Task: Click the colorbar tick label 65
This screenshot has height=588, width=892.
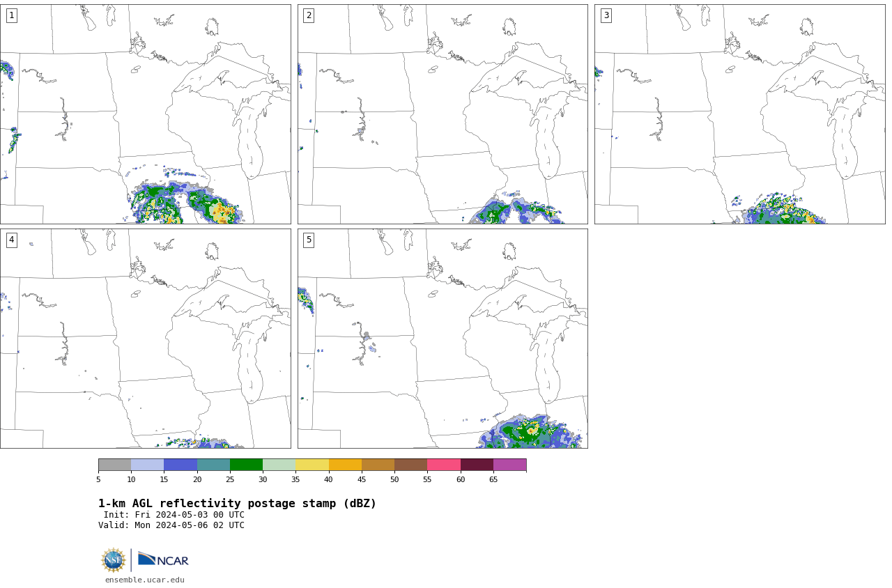Action: point(493,479)
